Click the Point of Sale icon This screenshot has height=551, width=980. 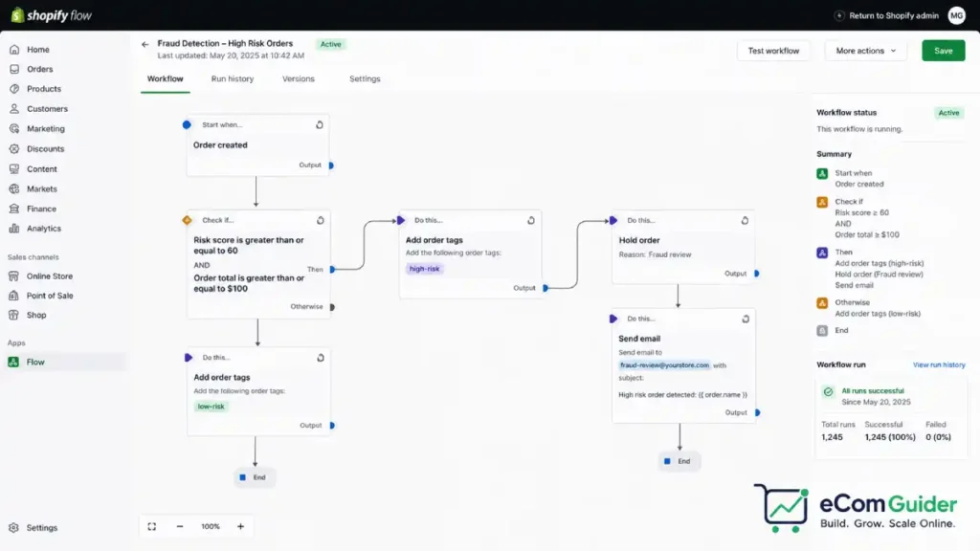coord(13,296)
